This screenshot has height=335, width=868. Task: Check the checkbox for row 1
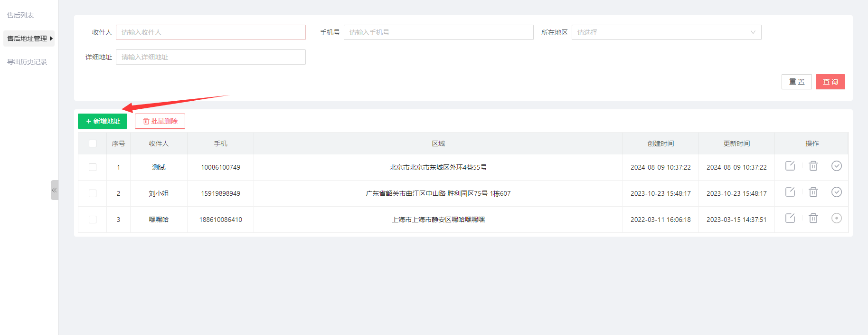pyautogui.click(x=93, y=167)
